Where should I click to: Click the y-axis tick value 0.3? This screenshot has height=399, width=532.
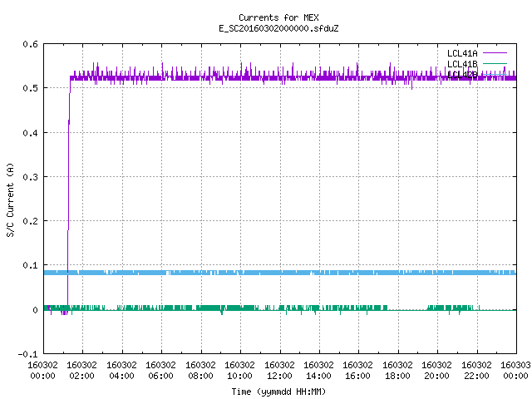point(30,177)
